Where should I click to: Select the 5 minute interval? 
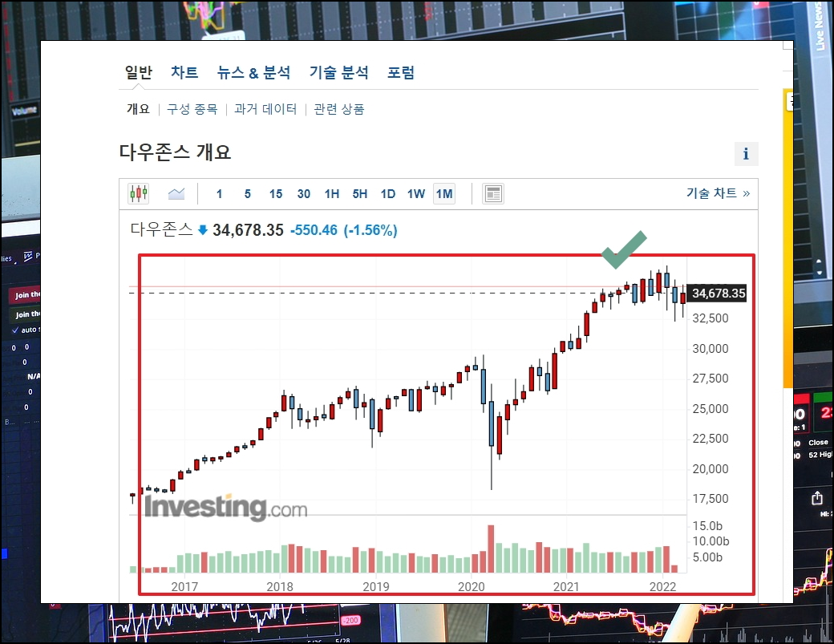247,194
